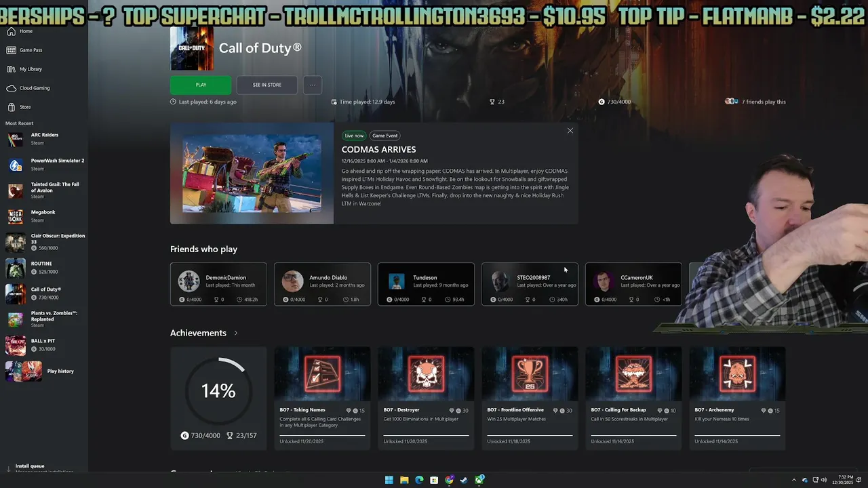The image size is (868, 488).
Task: Click the volume icon in system tray
Action: (x=824, y=480)
